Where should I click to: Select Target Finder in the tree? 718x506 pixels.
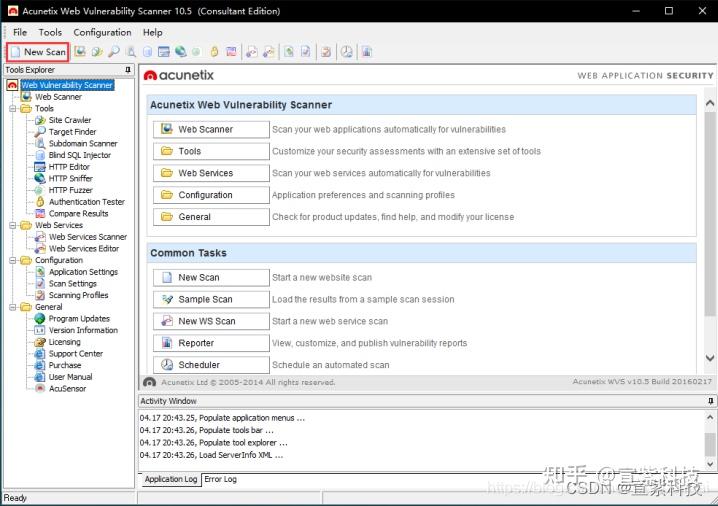pos(72,132)
